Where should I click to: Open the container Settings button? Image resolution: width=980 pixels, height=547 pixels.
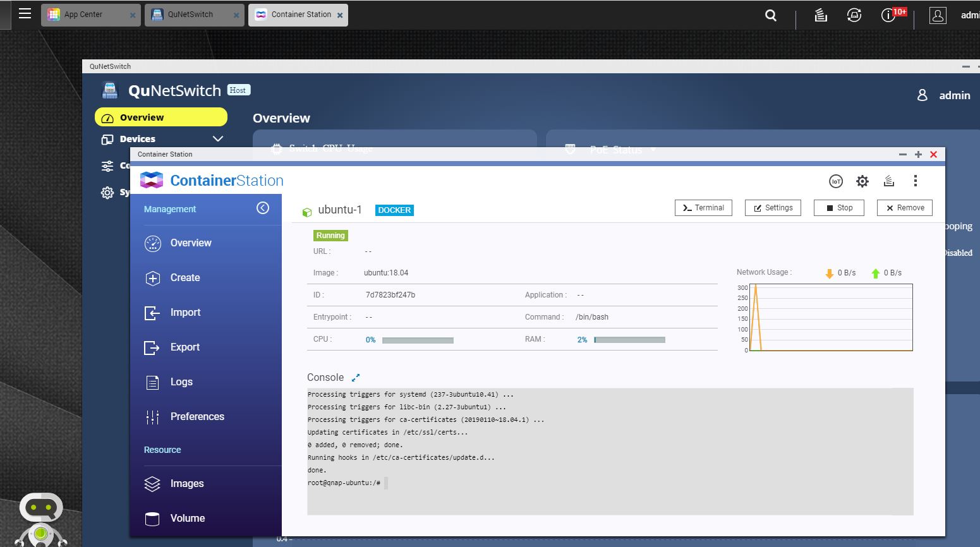(x=773, y=208)
